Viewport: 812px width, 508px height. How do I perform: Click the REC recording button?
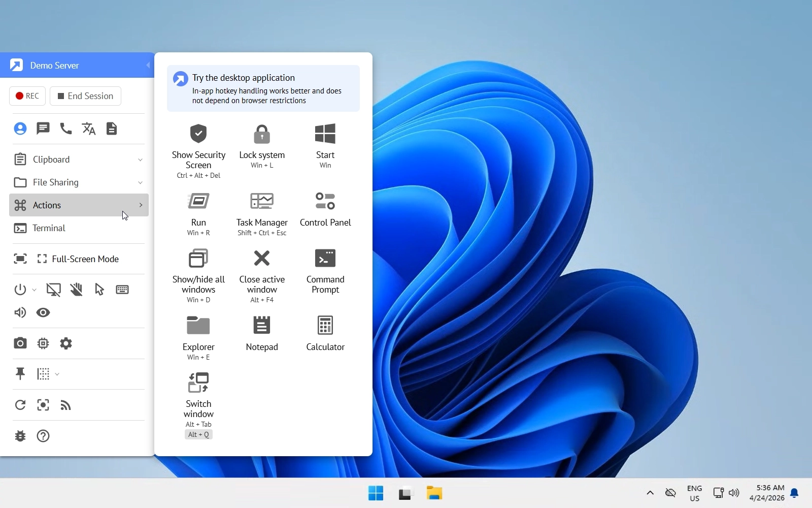tap(27, 96)
